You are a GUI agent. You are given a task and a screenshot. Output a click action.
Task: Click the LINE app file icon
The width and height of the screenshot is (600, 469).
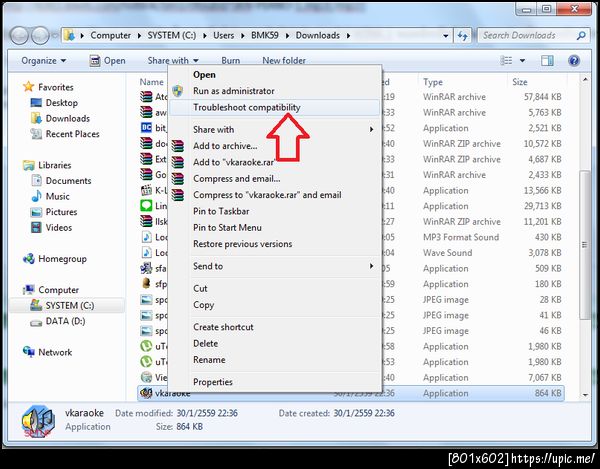pyautogui.click(x=146, y=206)
